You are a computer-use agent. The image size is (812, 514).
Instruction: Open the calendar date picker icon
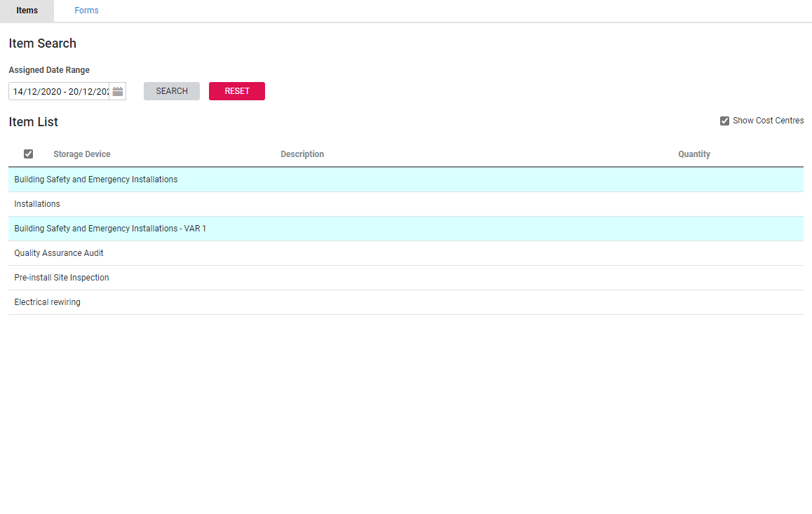[118, 92]
